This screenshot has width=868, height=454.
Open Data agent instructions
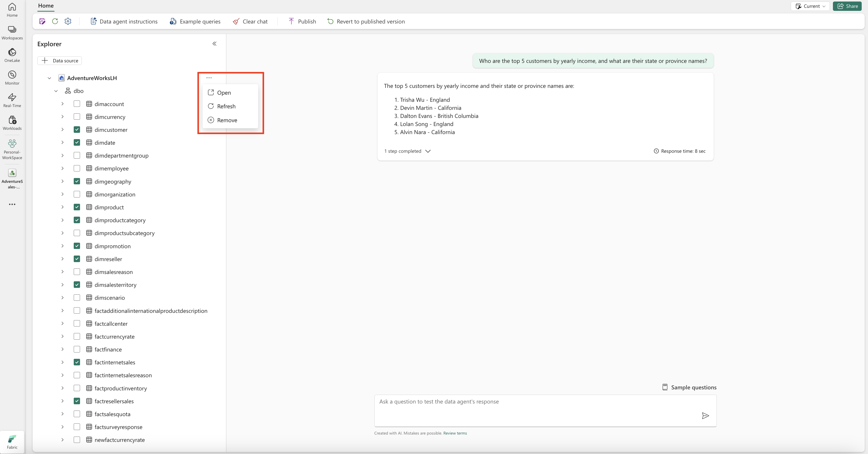click(124, 21)
